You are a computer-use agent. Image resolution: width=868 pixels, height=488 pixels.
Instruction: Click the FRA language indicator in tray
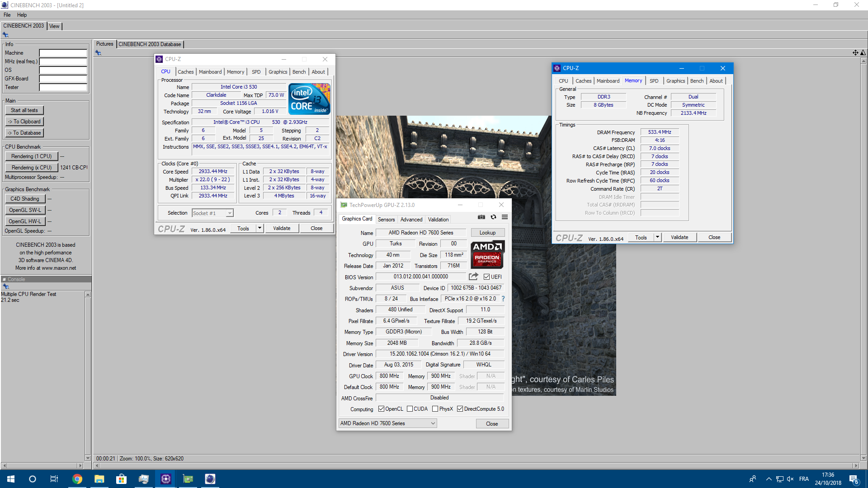pos(804,479)
